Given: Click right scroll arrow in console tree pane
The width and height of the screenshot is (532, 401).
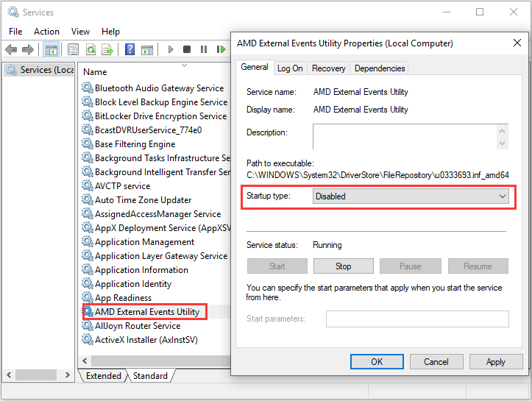Looking at the screenshot, I should 68,375.
